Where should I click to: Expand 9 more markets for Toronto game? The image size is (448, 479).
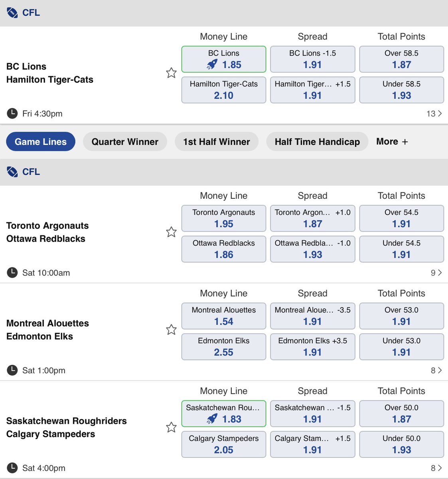(436, 273)
